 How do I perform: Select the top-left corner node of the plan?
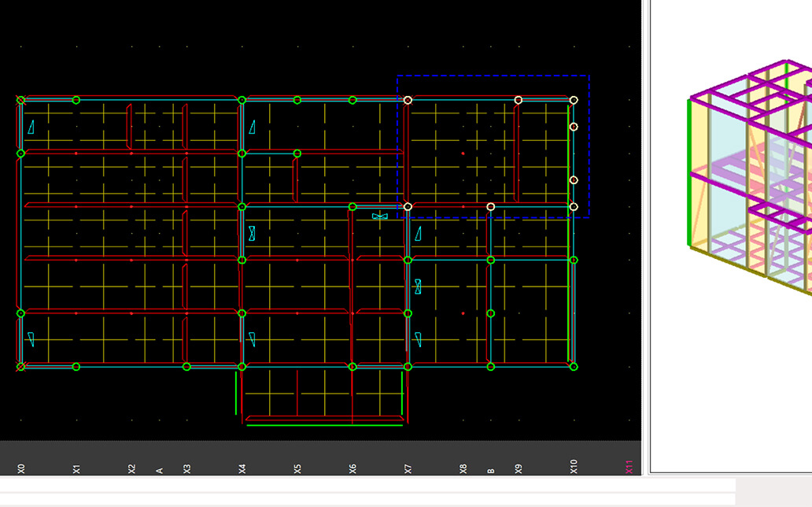click(x=21, y=100)
